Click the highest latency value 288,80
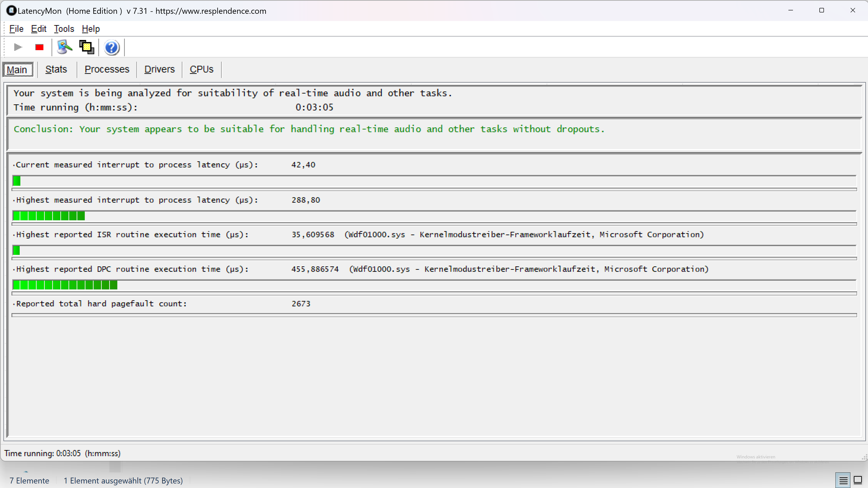The width and height of the screenshot is (868, 488). click(x=306, y=200)
